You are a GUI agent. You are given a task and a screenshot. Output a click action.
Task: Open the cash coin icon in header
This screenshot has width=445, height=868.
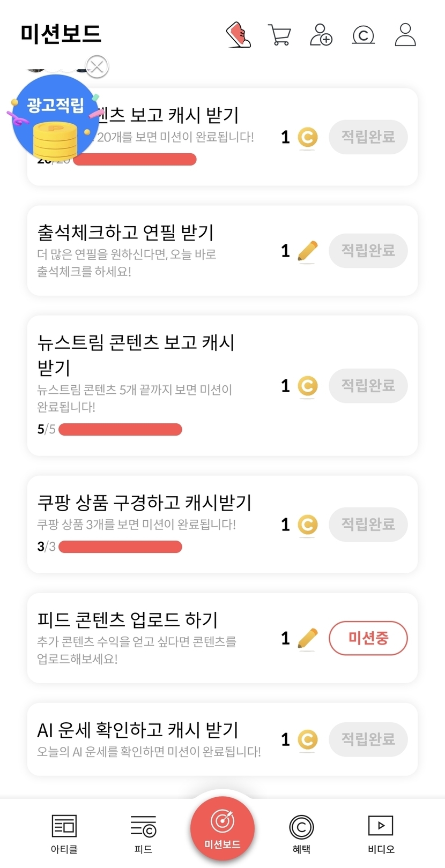[x=363, y=35]
